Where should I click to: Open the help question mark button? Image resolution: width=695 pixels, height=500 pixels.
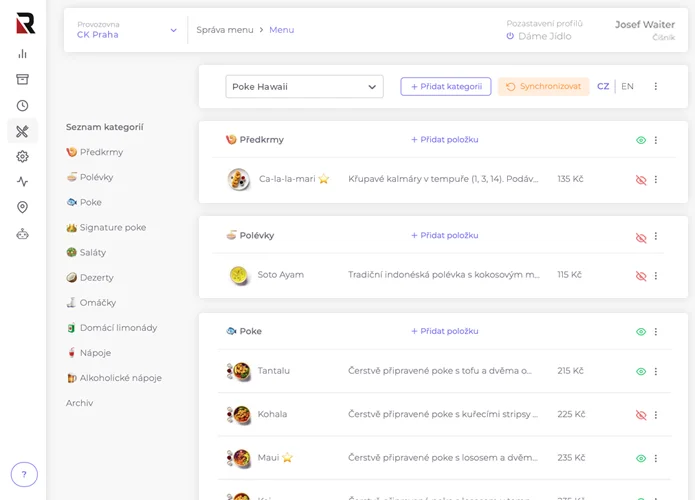[24, 474]
